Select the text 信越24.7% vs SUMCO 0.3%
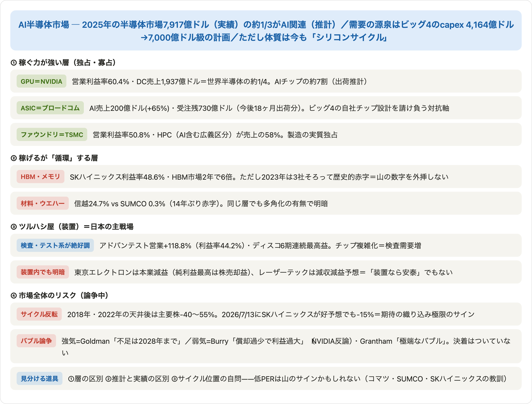Screen dimensions: 532x404 click(x=120, y=204)
